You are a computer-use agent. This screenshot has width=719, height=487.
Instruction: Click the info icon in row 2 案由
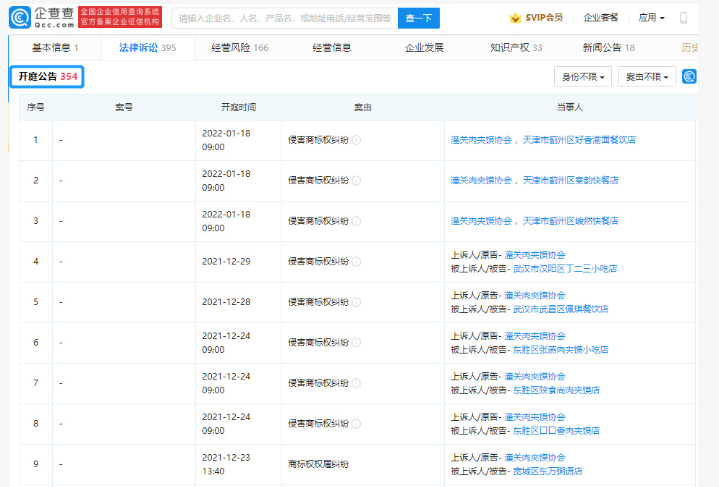pyautogui.click(x=356, y=180)
